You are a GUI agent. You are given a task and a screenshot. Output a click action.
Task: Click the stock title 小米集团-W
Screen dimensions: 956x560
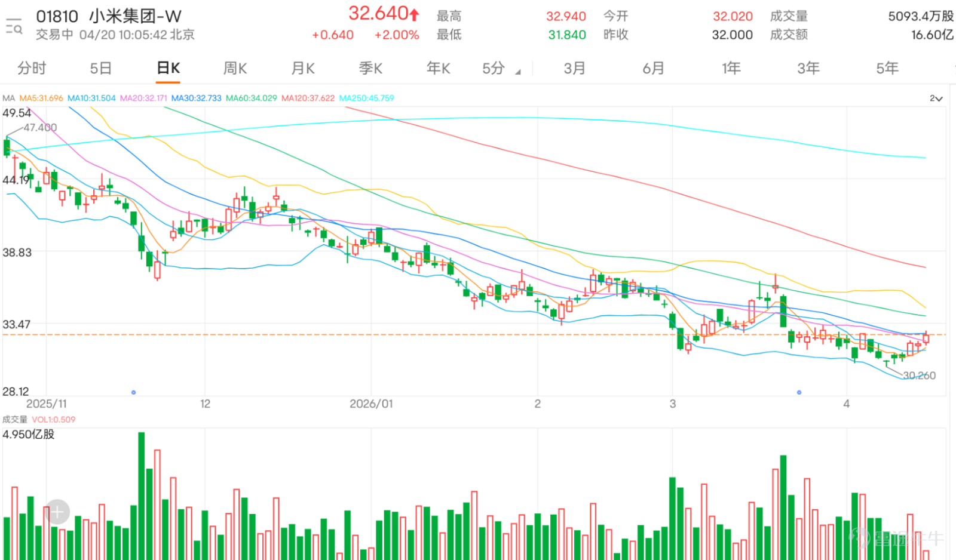pos(136,16)
